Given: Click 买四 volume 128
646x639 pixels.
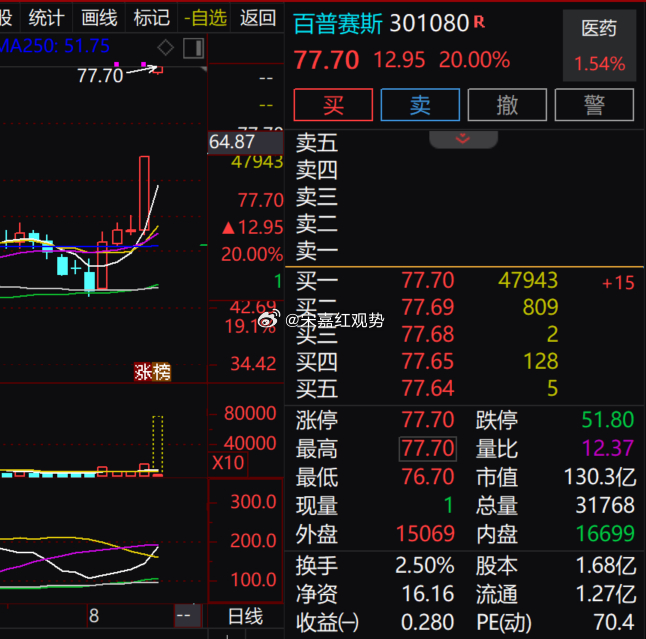Looking at the screenshot, I should pos(541,361).
